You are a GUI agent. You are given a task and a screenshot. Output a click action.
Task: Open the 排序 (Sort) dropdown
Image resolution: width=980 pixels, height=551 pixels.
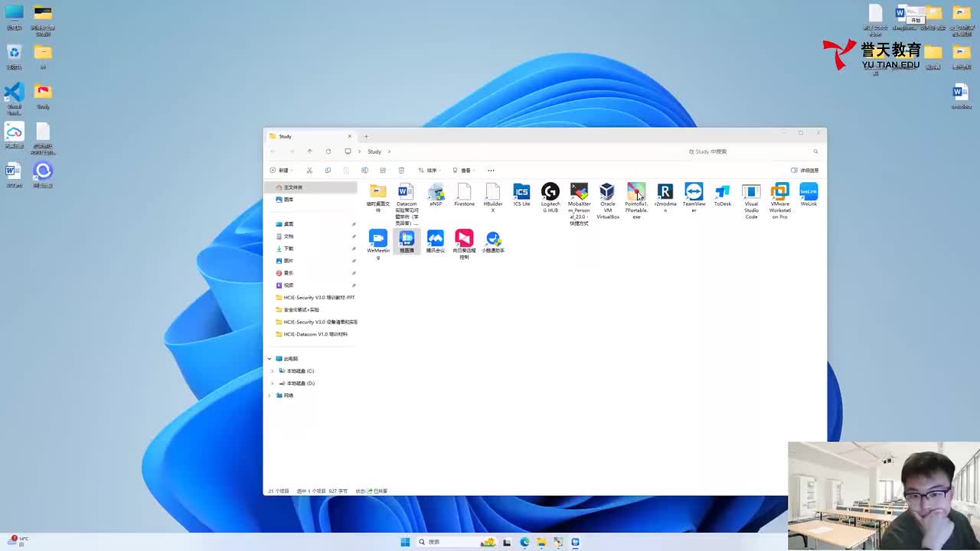tap(430, 171)
